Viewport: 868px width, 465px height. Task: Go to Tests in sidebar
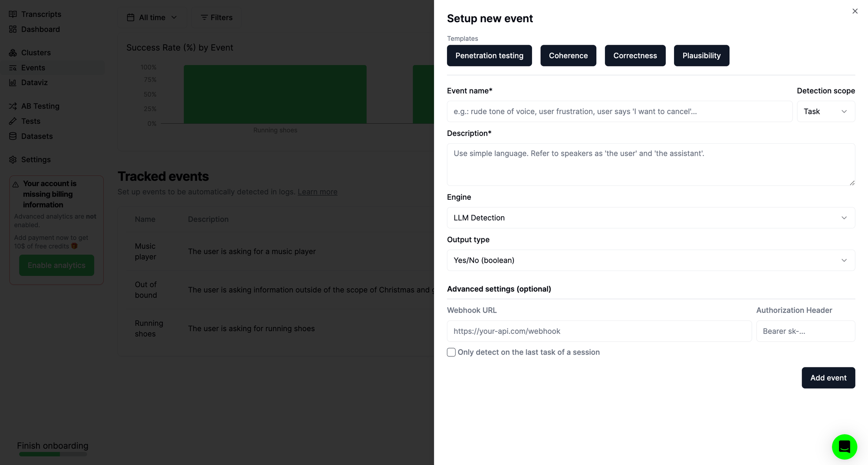(x=31, y=121)
